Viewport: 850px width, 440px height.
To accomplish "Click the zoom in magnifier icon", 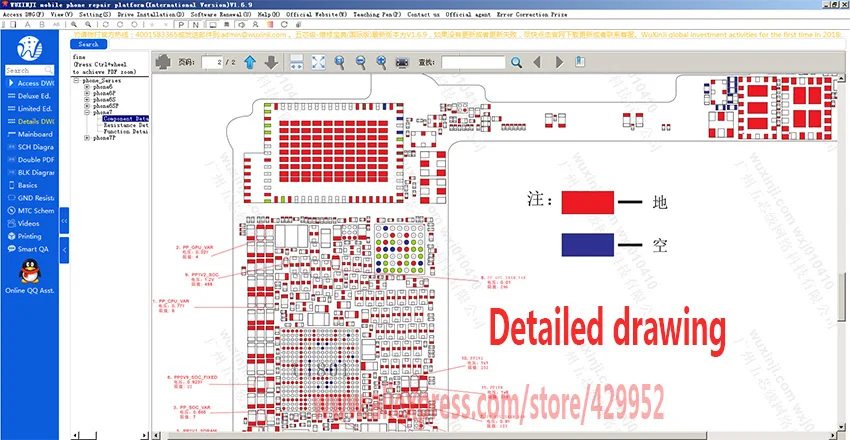I will tap(382, 62).
